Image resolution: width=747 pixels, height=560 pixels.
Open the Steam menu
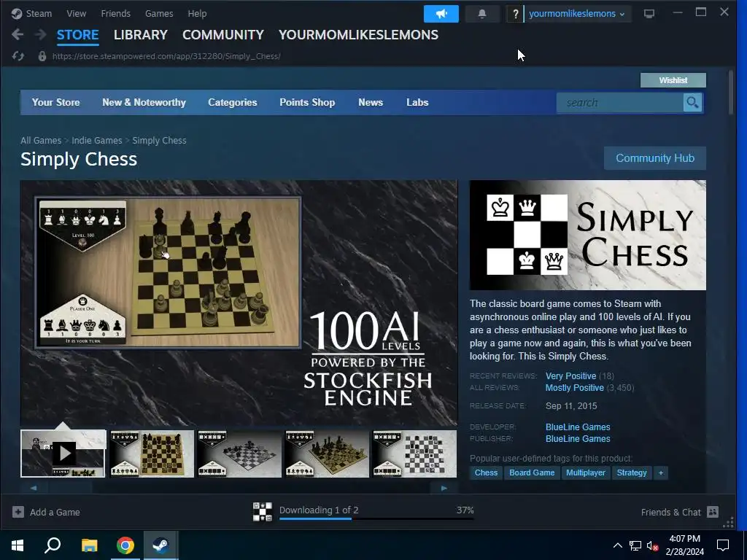coord(39,14)
